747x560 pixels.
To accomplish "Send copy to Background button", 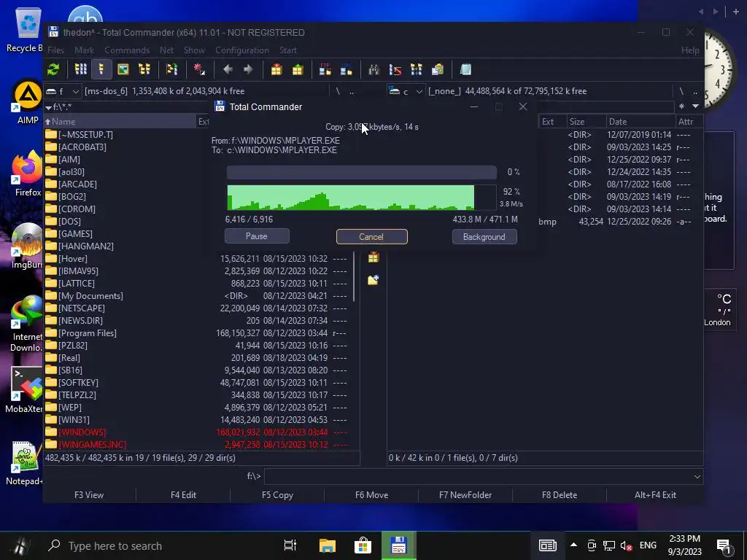I will [x=484, y=237].
